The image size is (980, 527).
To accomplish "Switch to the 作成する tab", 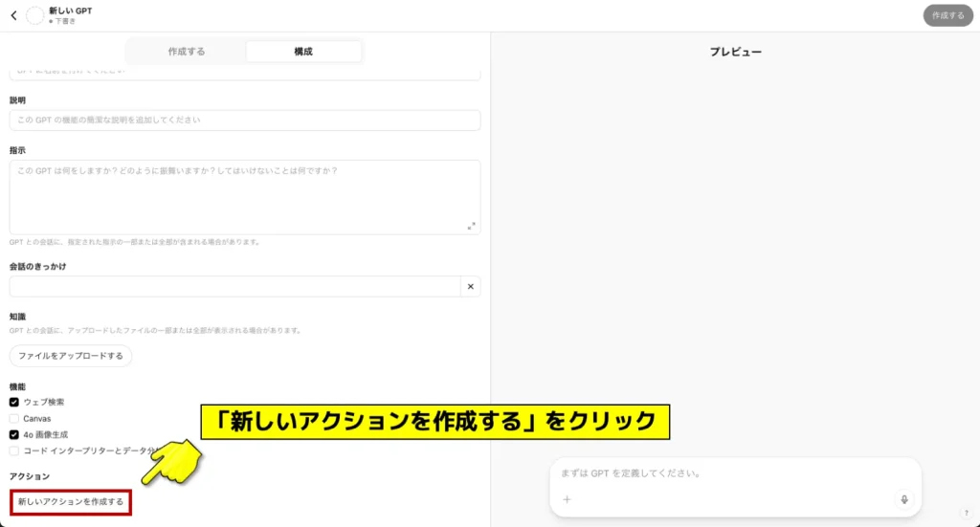I will (x=187, y=52).
